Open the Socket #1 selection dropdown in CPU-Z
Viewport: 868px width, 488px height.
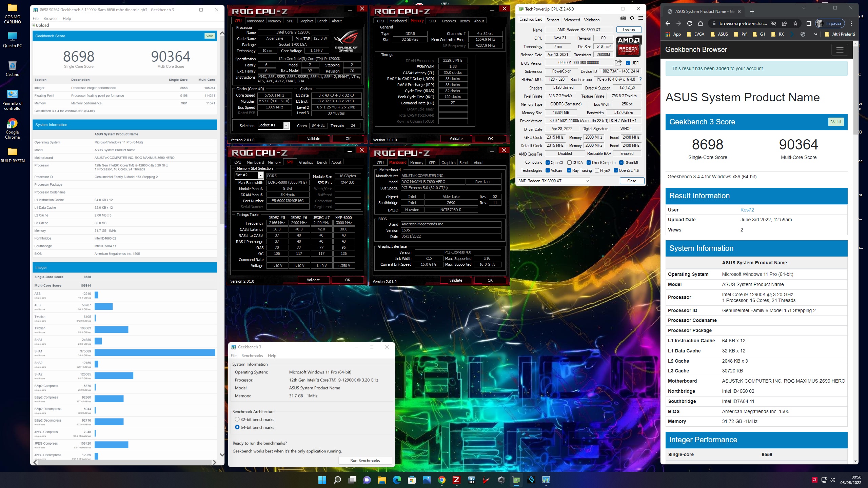274,126
